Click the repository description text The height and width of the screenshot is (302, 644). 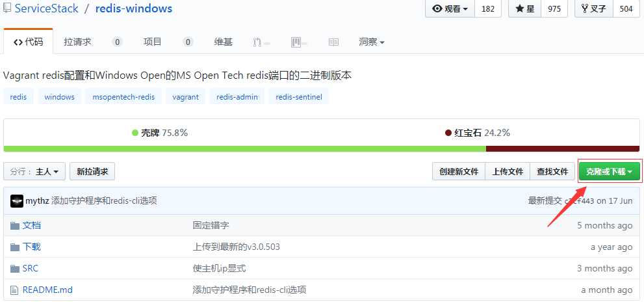(177, 75)
